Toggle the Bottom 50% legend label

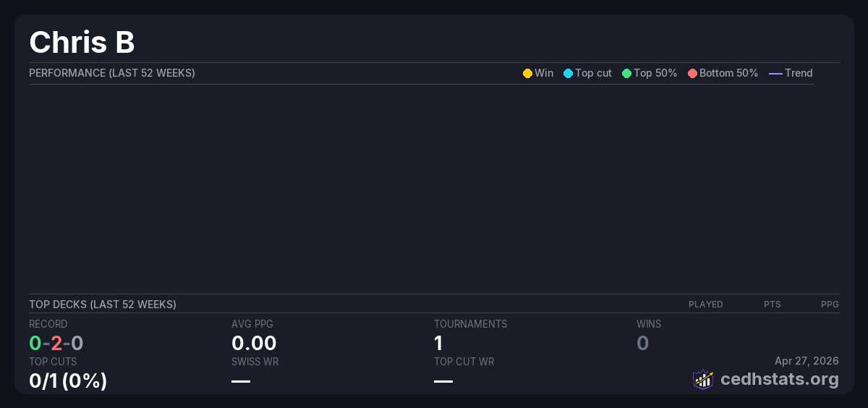tap(728, 73)
